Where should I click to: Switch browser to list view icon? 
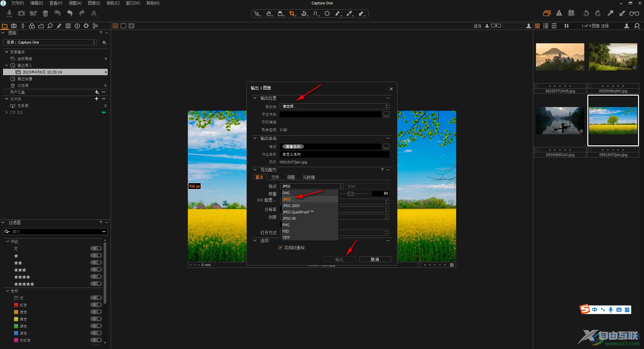(546, 26)
